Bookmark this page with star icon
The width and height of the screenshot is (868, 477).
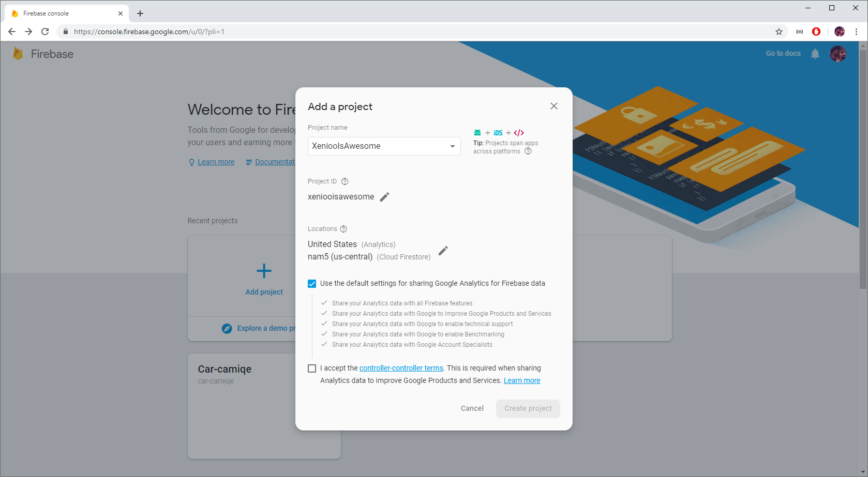pos(779,32)
